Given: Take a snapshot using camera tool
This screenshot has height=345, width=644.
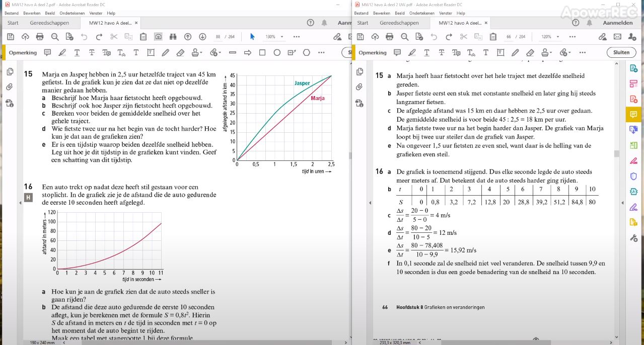Looking at the screenshot, I should [x=158, y=37].
